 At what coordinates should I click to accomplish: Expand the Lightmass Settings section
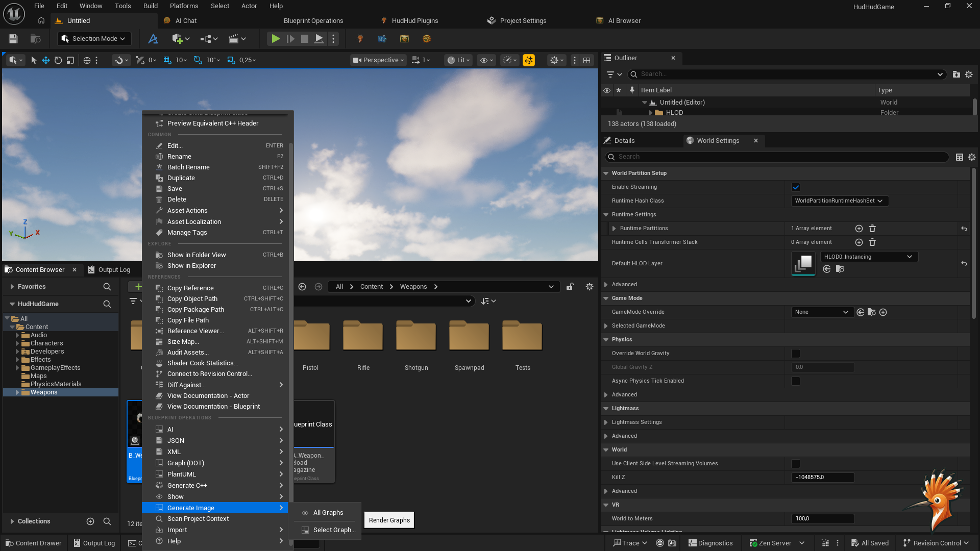pos(606,422)
